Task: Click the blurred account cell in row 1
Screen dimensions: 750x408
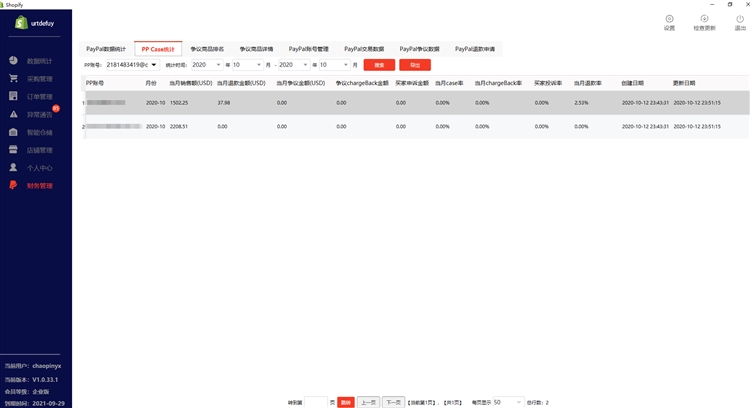Action: [106, 102]
